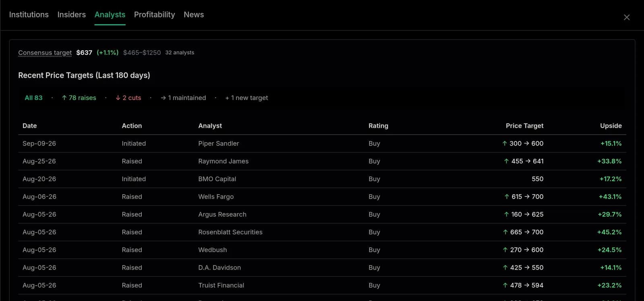Select the Analysts tab
The image size is (644, 301).
click(110, 15)
